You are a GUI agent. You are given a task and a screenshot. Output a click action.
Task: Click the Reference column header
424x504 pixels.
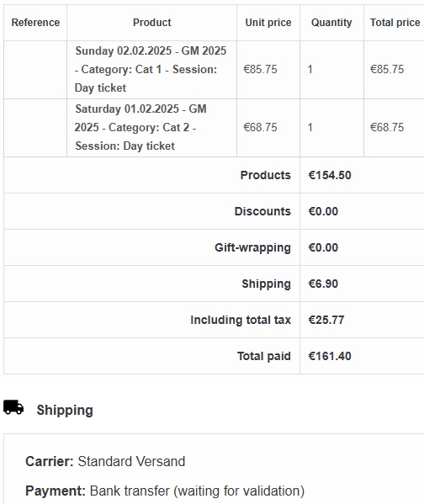[35, 23]
